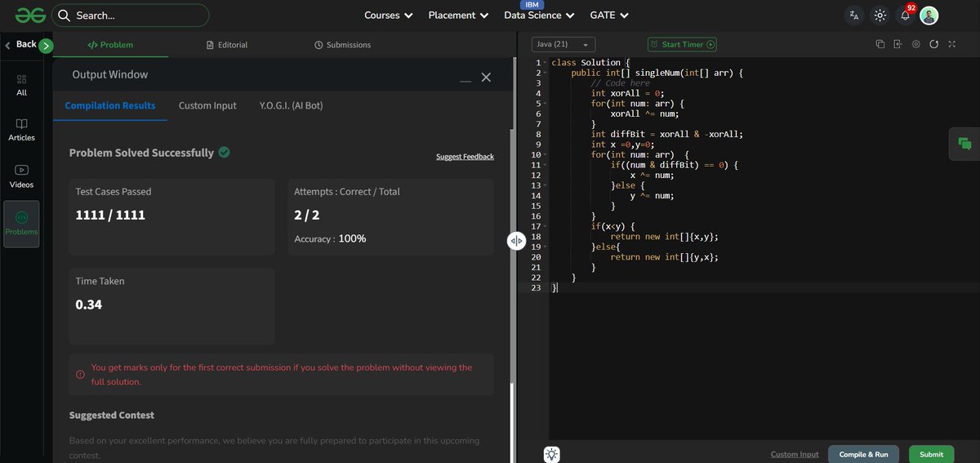Go back using the Back button
980x463 pixels.
click(21, 44)
